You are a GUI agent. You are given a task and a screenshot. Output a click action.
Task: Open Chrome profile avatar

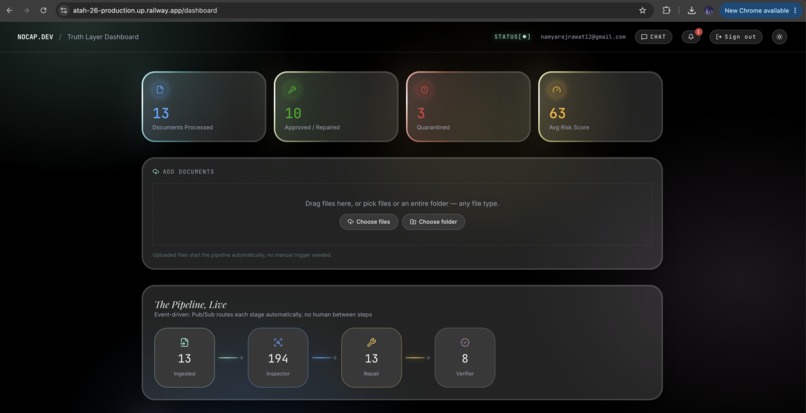pyautogui.click(x=708, y=10)
